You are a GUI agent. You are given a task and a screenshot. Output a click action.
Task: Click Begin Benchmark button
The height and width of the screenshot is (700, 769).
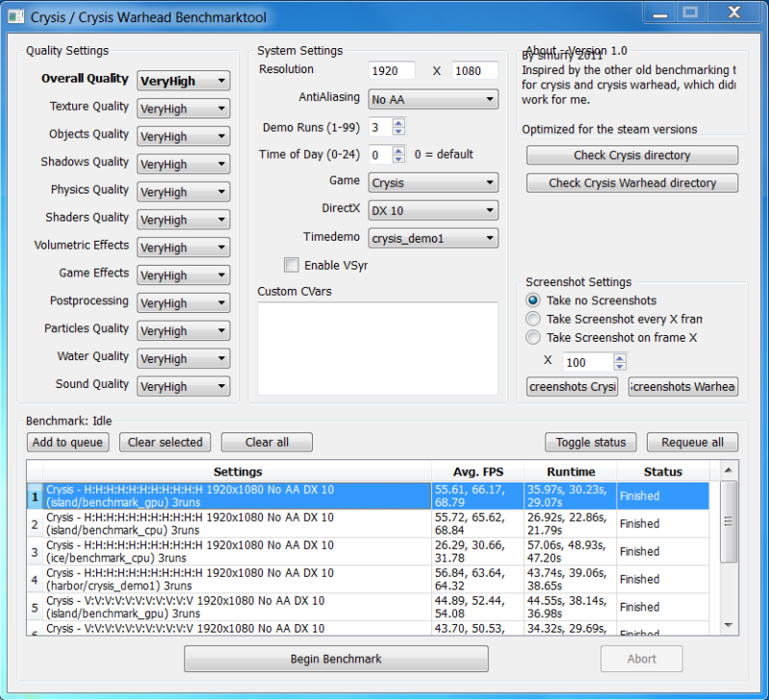click(x=336, y=659)
